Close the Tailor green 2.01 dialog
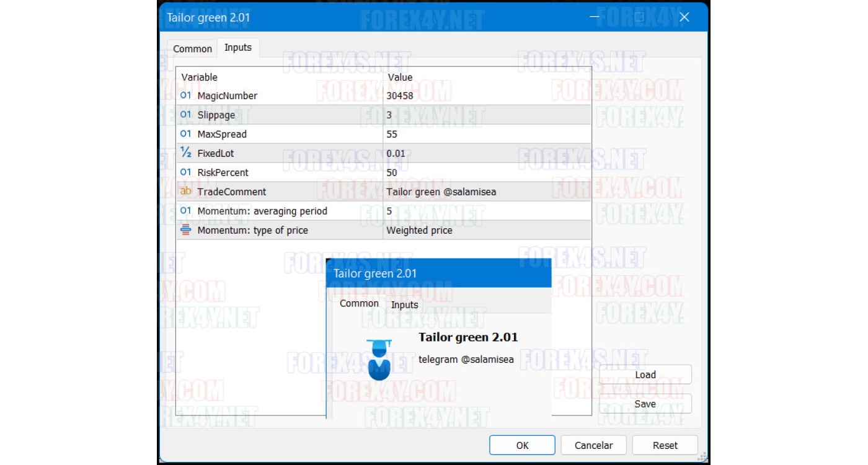 pos(684,17)
